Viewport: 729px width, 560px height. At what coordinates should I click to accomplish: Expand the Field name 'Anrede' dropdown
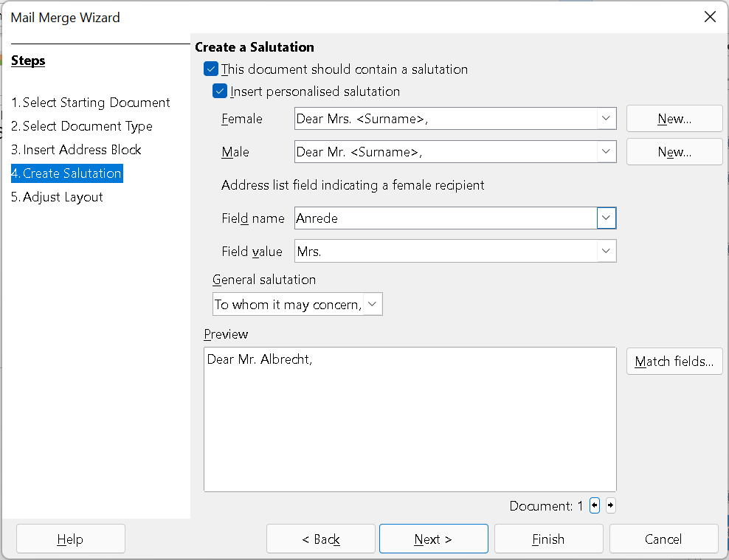pos(607,218)
